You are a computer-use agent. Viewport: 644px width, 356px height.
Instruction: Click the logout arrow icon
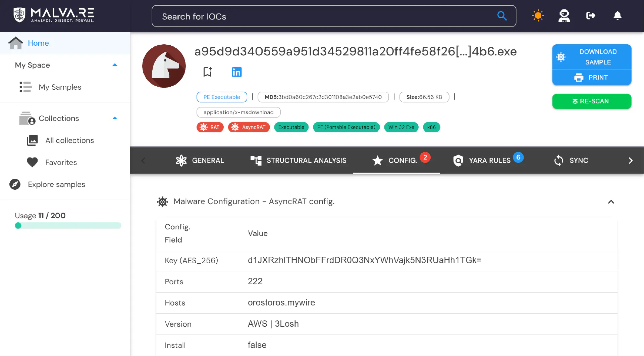point(591,15)
